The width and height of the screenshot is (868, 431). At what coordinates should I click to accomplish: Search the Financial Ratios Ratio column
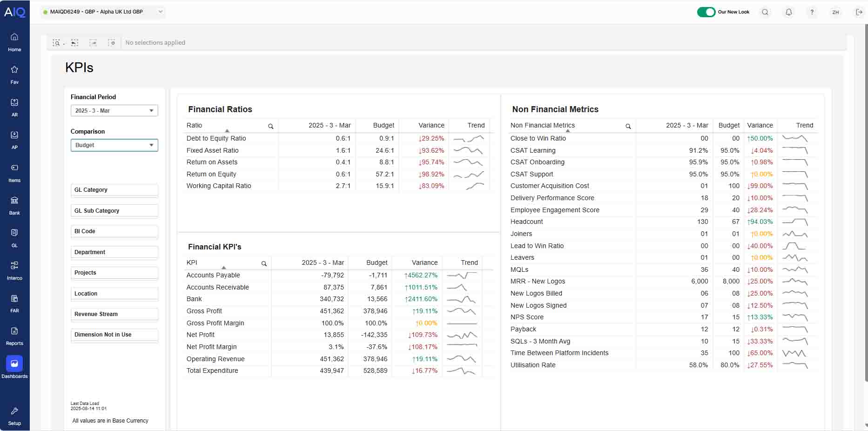(270, 126)
